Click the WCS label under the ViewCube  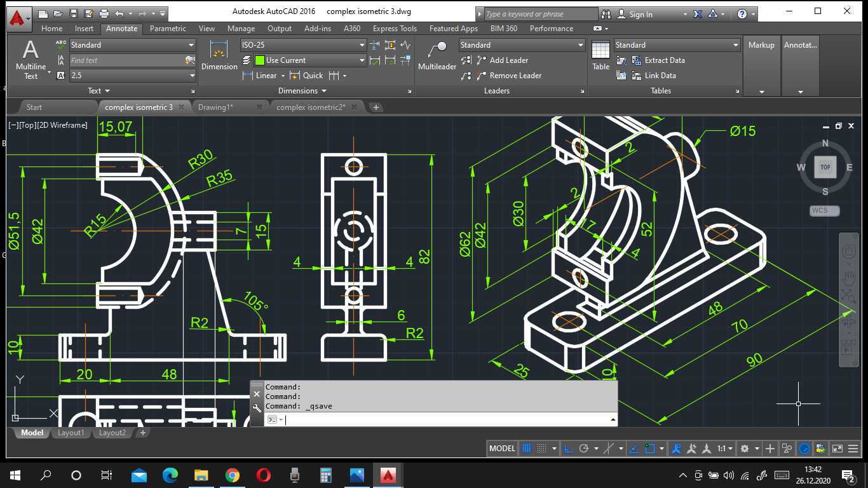point(824,210)
